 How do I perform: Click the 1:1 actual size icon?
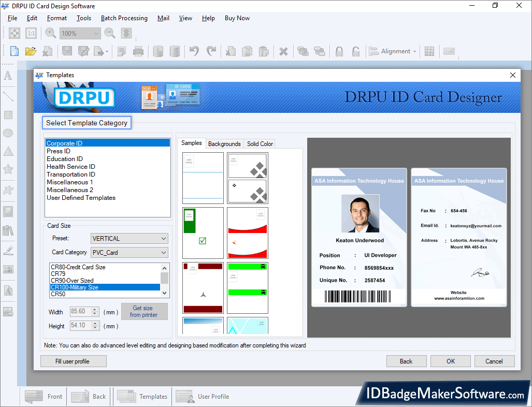[31, 33]
